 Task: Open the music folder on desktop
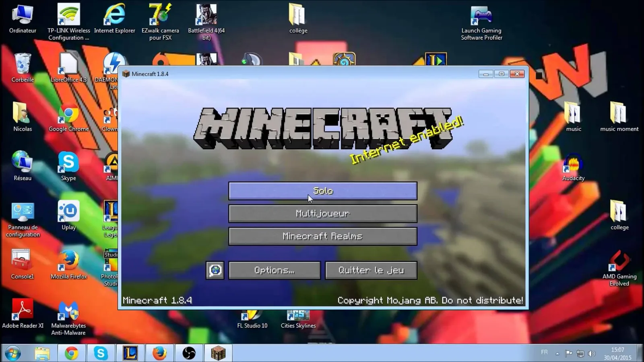click(574, 117)
